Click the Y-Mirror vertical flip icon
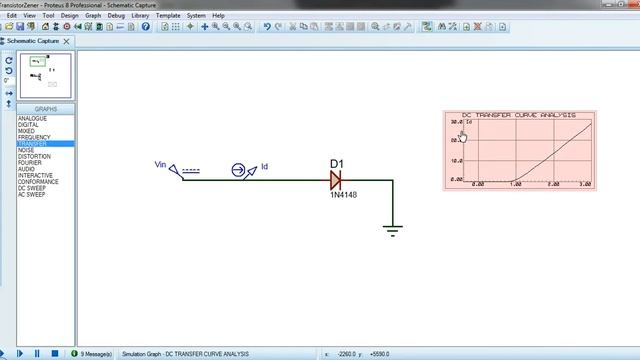Screen dimensions: 640x360 coord(9,104)
